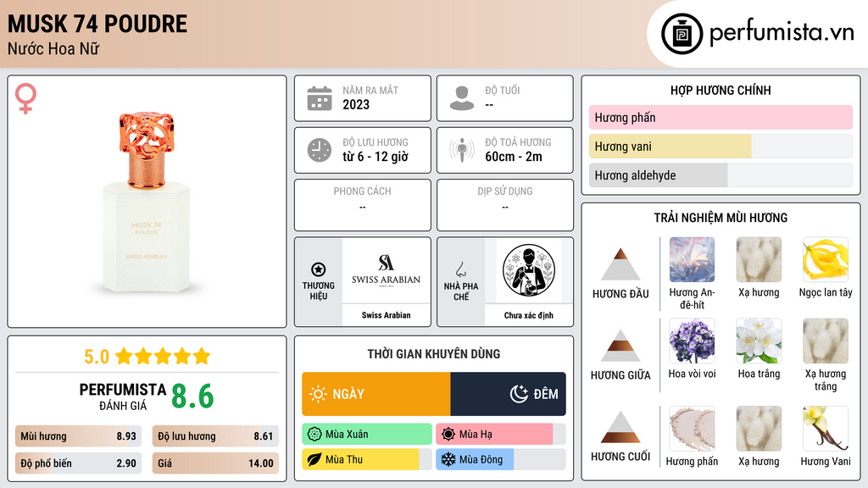Screen dimensions: 868x488
Task: Click the sun icon in Ngày bar
Action: [x=319, y=394]
